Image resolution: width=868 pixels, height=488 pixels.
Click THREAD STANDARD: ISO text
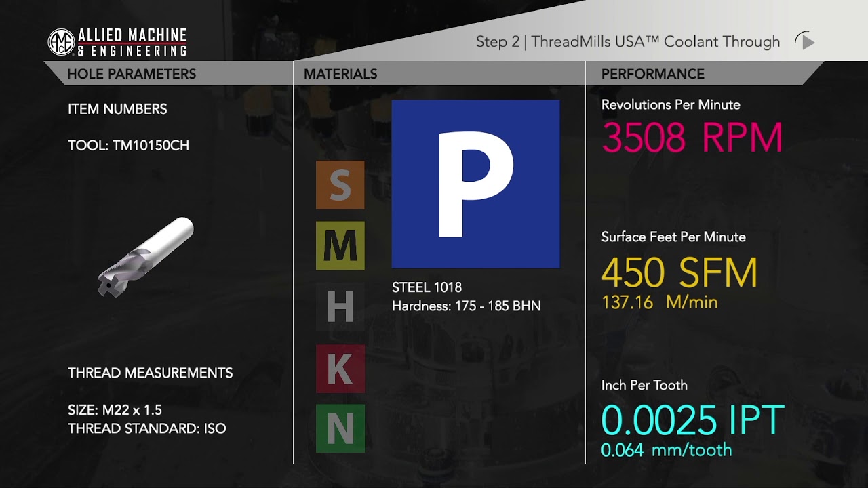tap(147, 429)
